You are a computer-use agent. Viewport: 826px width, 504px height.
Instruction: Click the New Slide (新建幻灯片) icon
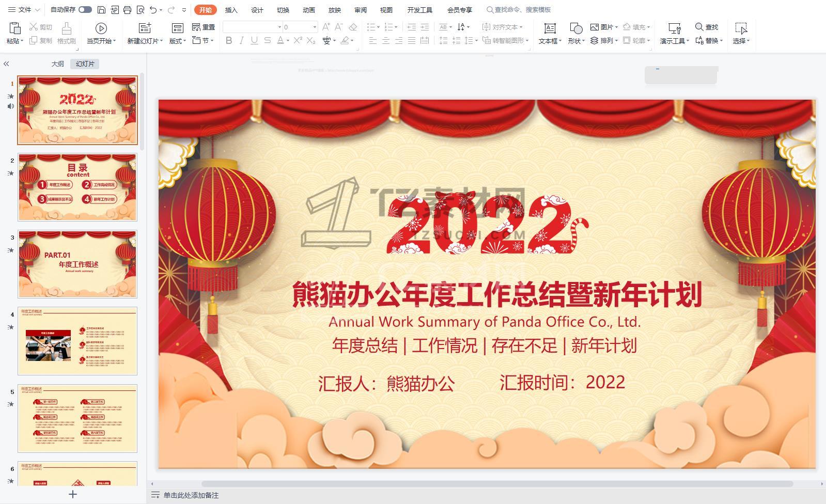click(x=145, y=28)
